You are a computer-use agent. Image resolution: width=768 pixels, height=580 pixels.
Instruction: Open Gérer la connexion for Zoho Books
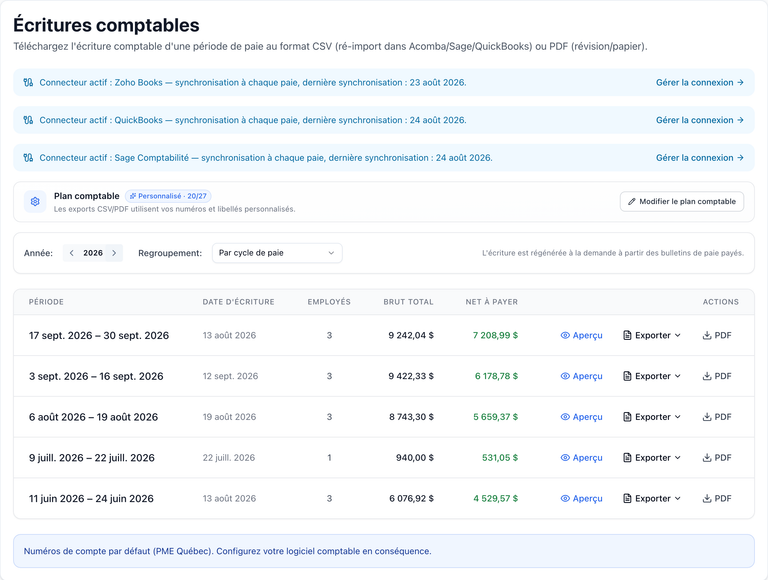(x=700, y=82)
